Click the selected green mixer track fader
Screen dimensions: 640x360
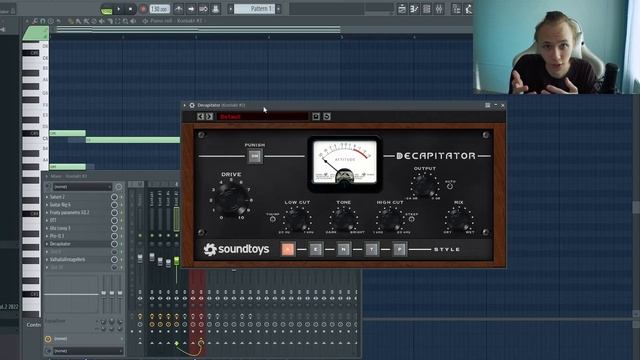[176, 260]
